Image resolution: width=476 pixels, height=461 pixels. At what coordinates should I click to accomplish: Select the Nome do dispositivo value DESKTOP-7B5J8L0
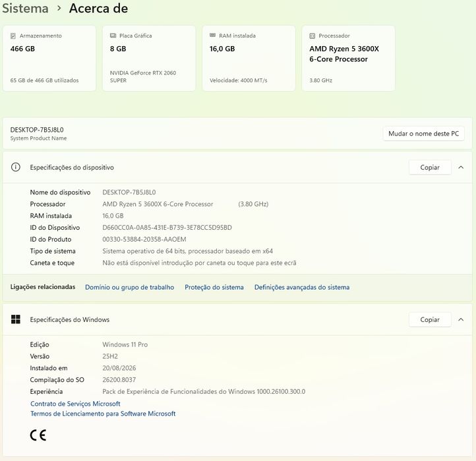pyautogui.click(x=129, y=192)
